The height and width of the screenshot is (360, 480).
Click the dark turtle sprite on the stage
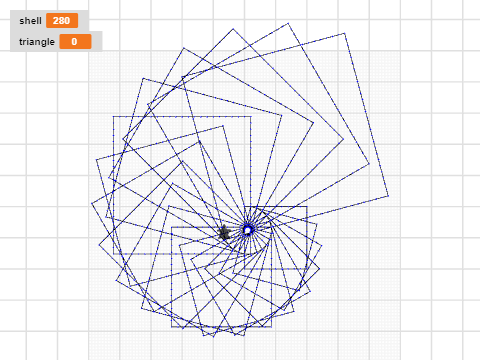[224, 233]
